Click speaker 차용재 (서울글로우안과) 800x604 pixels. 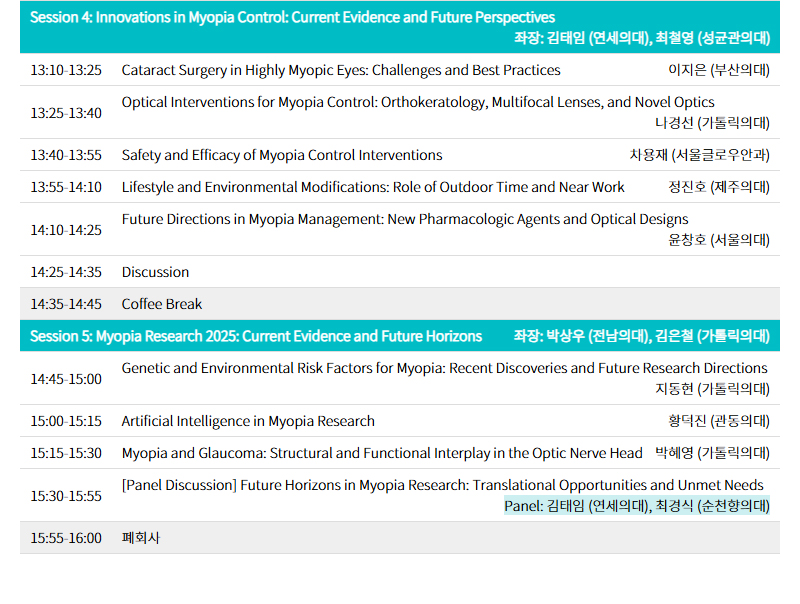[699, 155]
